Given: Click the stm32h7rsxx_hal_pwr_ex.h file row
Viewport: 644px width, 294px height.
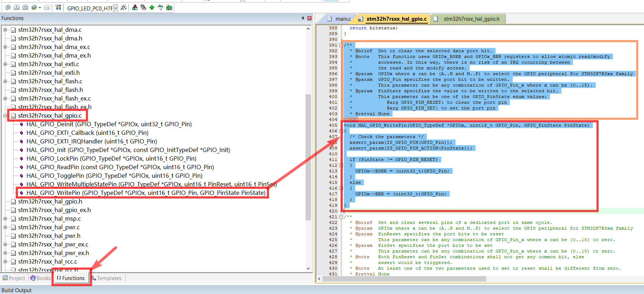Looking at the screenshot, I should [x=54, y=253].
